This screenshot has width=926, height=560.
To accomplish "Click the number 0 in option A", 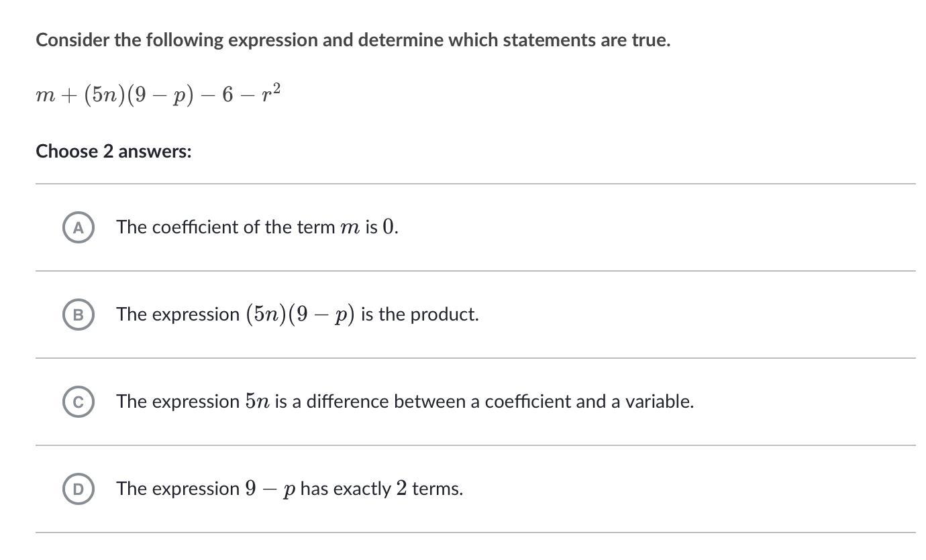I will pos(389,227).
